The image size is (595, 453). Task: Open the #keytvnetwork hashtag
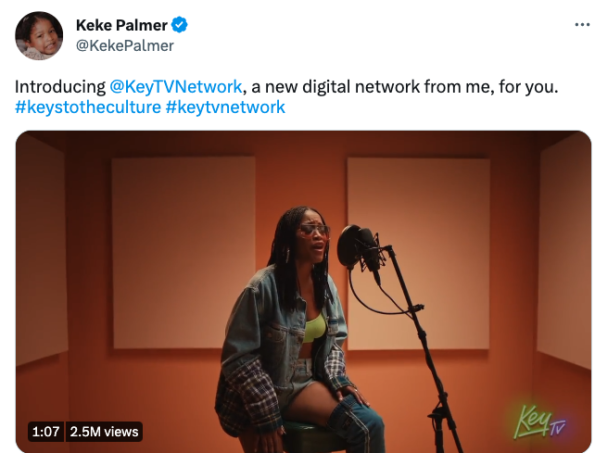click(x=225, y=107)
